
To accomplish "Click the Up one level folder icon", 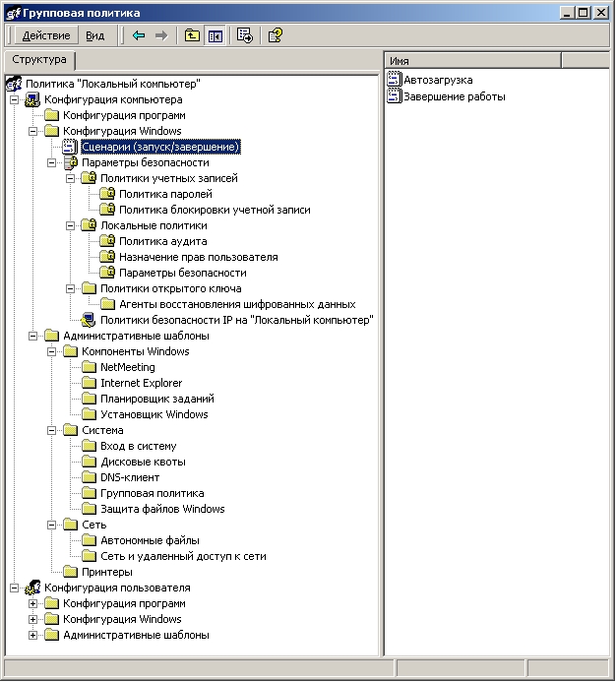I will (192, 35).
